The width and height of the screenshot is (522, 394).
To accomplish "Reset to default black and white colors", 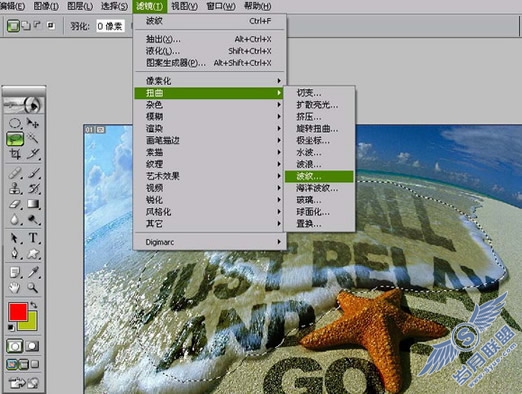I will coord(11,328).
